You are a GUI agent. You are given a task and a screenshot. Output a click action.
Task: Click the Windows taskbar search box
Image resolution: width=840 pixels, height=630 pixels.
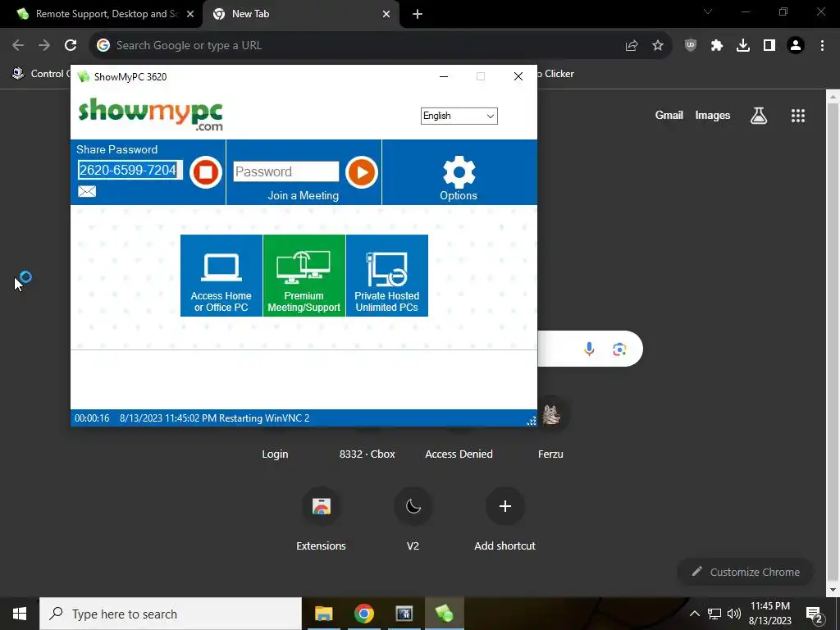[171, 614]
